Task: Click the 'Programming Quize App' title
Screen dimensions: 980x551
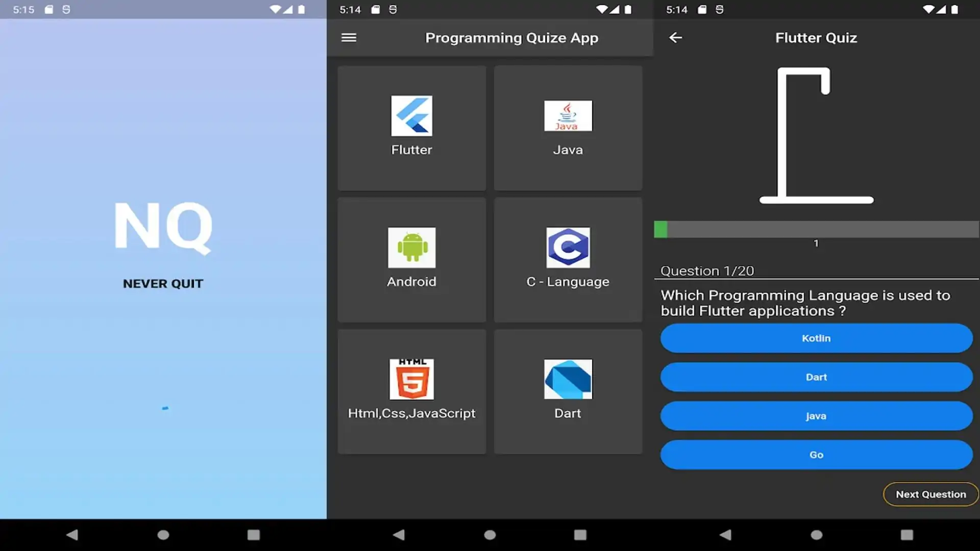Action: click(512, 38)
